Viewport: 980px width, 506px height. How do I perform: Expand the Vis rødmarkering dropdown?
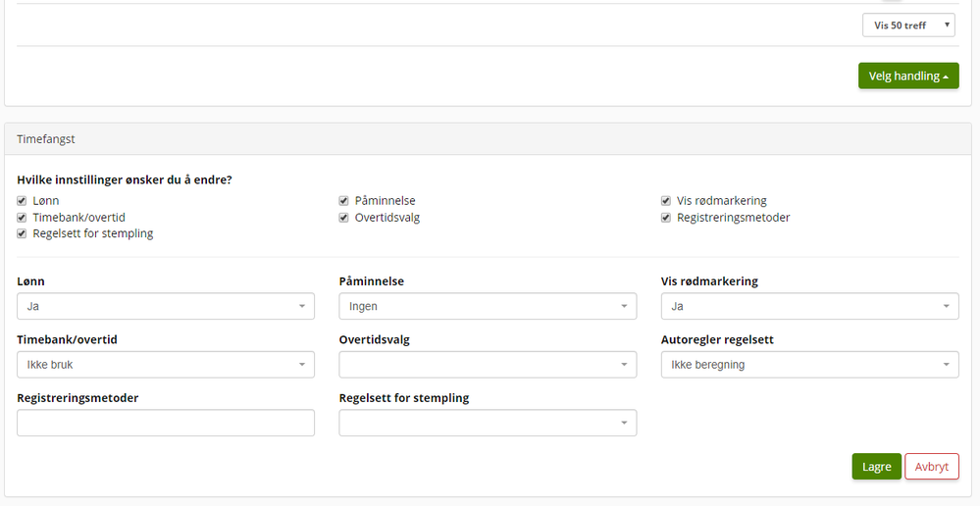coord(809,306)
